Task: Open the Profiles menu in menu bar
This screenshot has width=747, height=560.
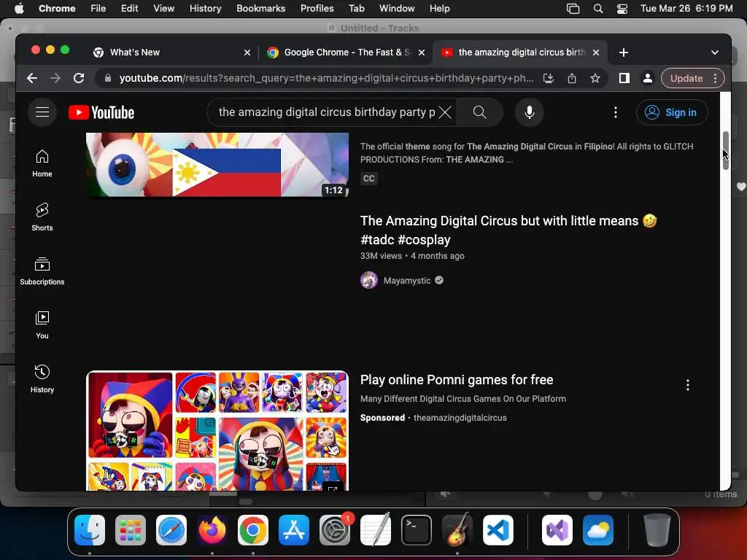Action: 317,9
